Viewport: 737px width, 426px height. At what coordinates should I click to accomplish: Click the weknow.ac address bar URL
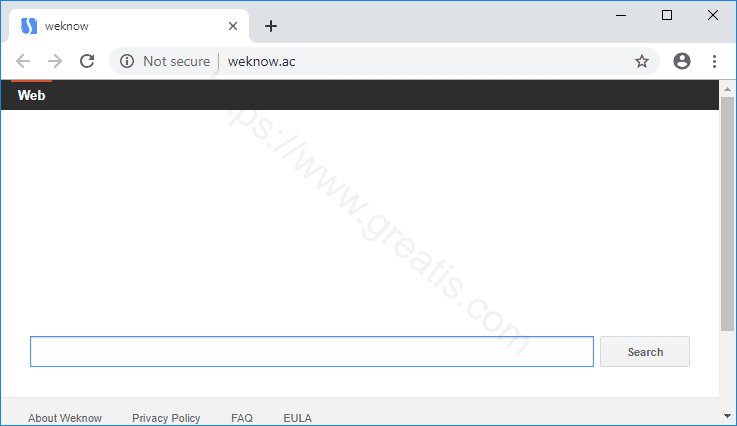point(261,62)
